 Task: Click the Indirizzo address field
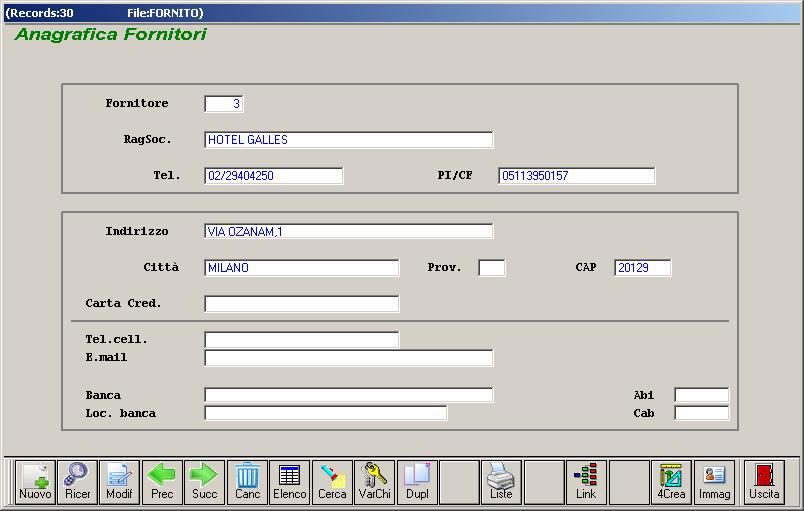349,231
